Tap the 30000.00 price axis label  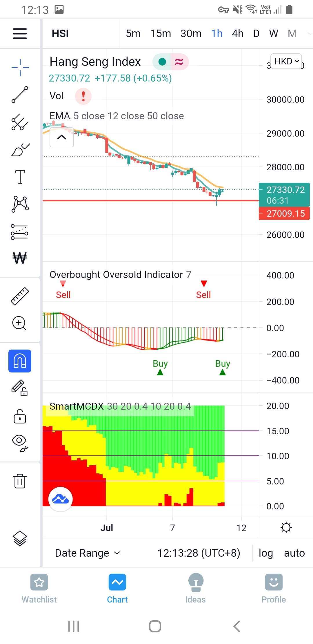285,100
